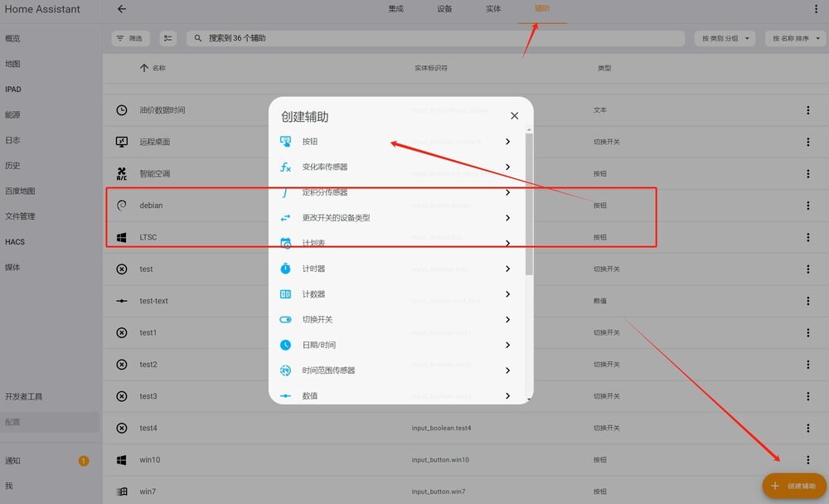Switch to the 设备 tab
This screenshot has width=829, height=504.
(x=444, y=9)
